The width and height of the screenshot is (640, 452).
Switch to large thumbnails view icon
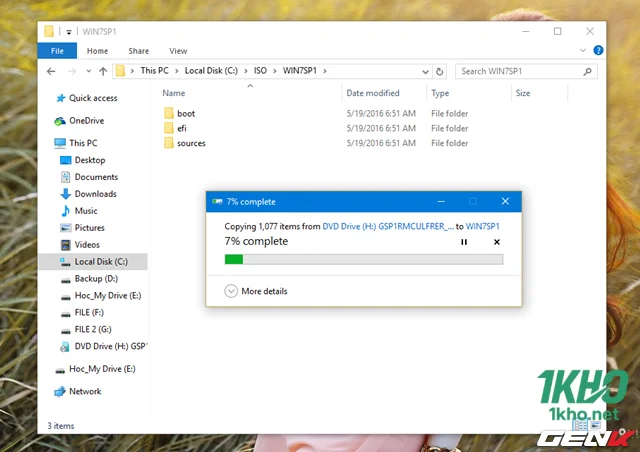(595, 426)
